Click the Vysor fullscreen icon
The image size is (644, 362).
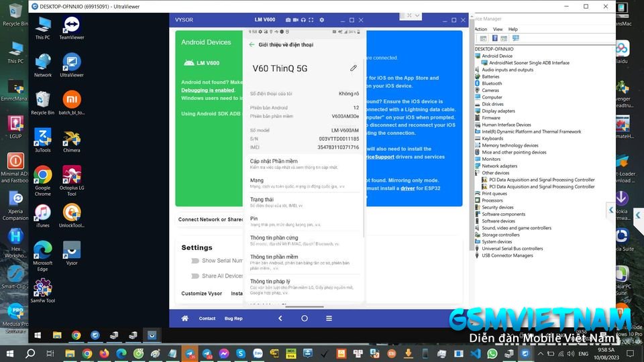click(311, 19)
